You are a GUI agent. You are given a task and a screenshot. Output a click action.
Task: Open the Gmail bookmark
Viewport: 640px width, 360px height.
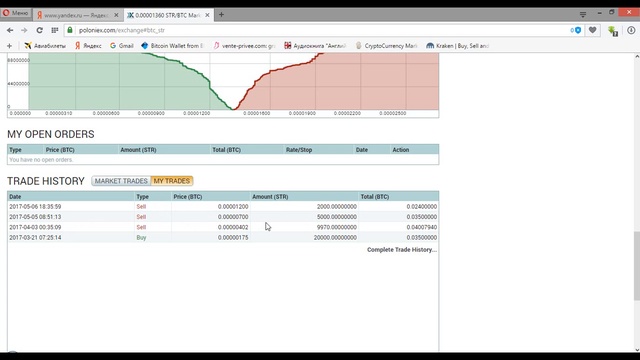pyautogui.click(x=122, y=46)
